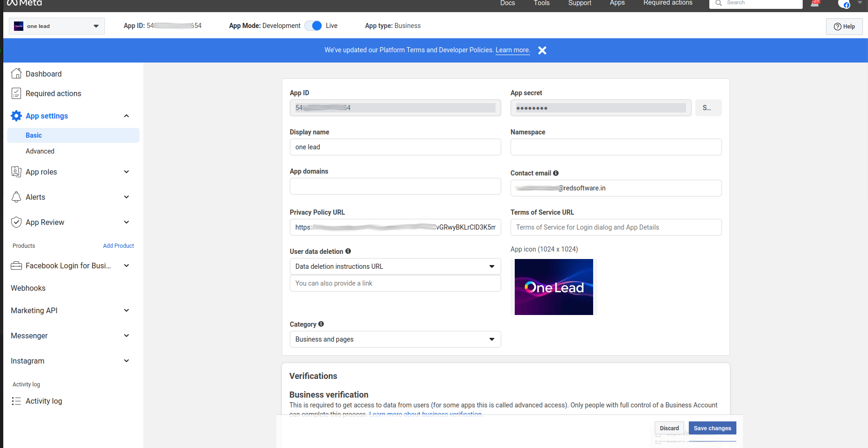Screen dimensions: 868x448
Task: Click the Facebook Login briefcase icon
Action: point(16,266)
